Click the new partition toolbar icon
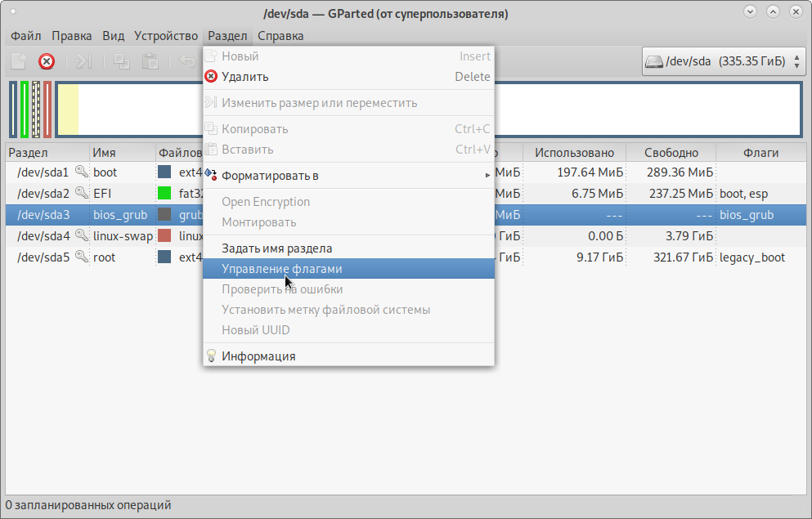This screenshot has height=519, width=812. [x=19, y=61]
